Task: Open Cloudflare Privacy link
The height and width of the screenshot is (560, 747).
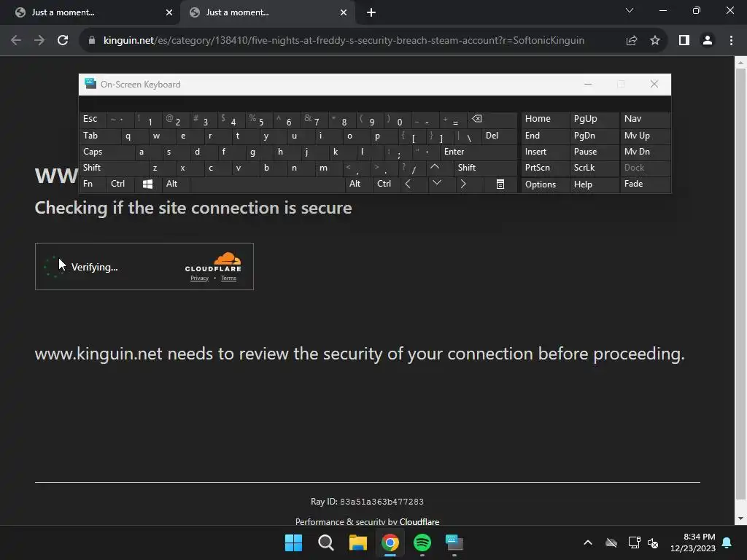Action: tap(200, 278)
